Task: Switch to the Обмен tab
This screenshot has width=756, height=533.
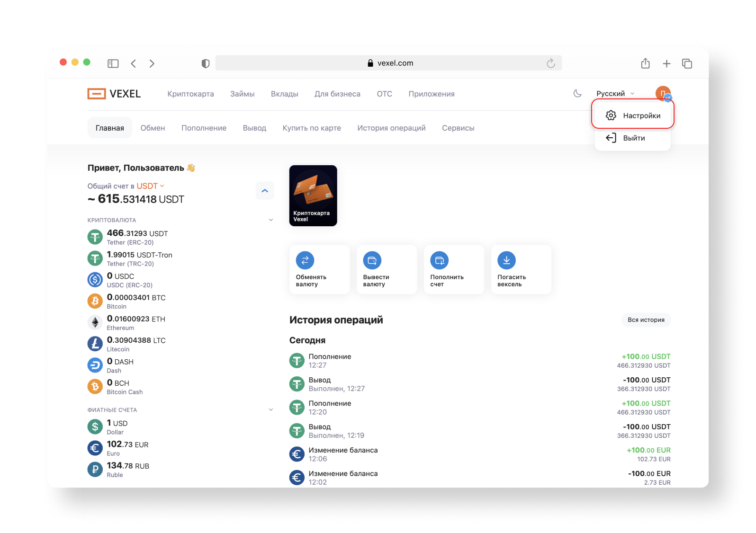Action: [153, 128]
